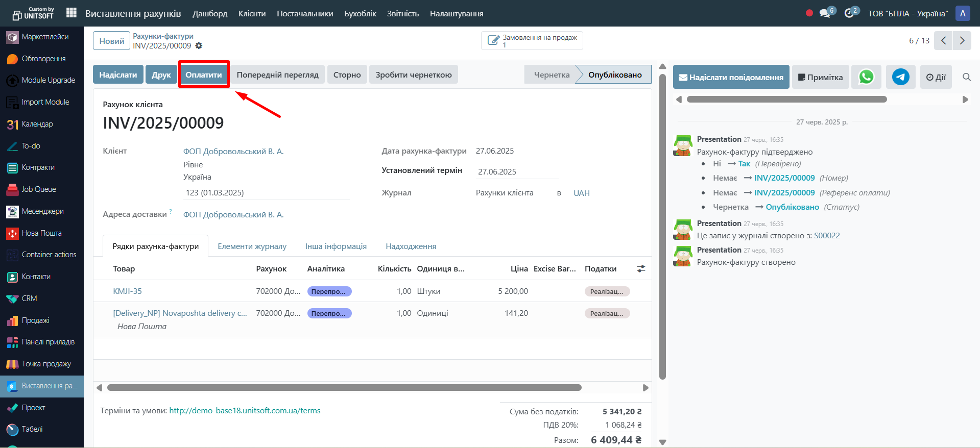Click the gear icon beside INV/2025/00009

tap(199, 46)
